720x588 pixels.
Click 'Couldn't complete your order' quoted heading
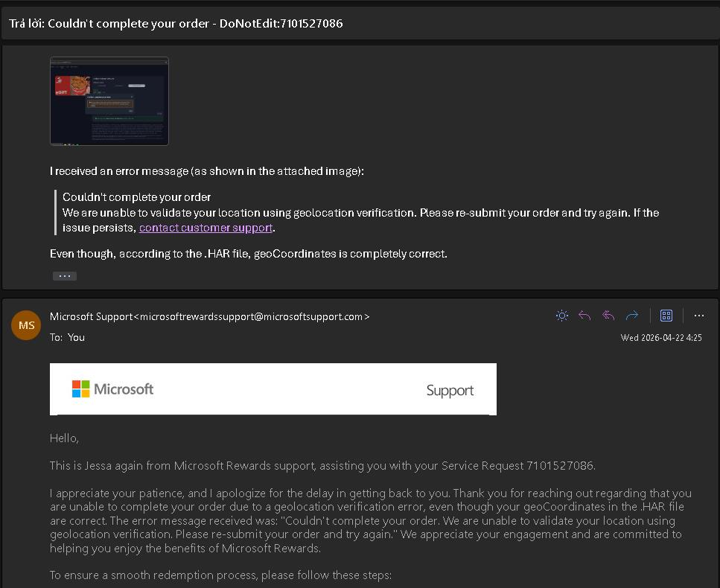pos(136,197)
